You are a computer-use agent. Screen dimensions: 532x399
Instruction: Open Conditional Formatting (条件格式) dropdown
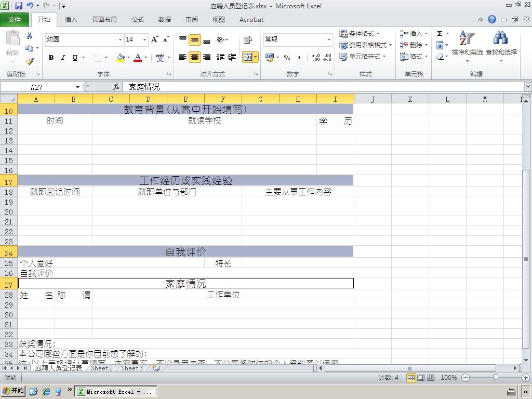pos(360,33)
